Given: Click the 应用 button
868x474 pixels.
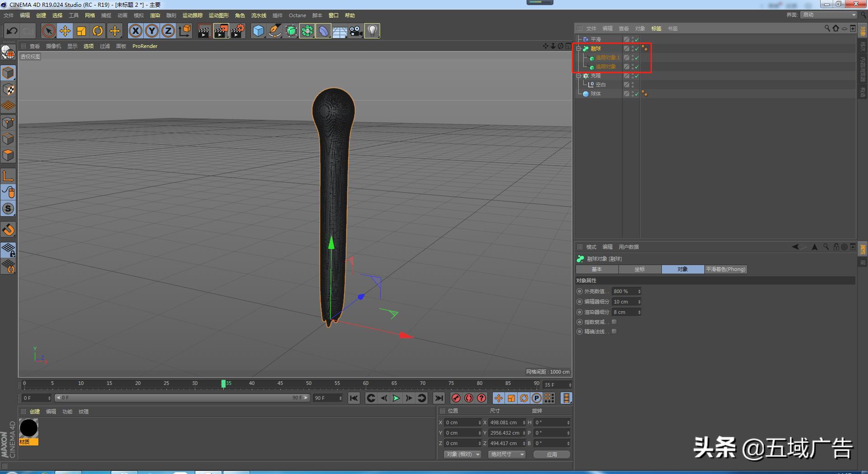Looking at the screenshot, I should (x=552, y=455).
